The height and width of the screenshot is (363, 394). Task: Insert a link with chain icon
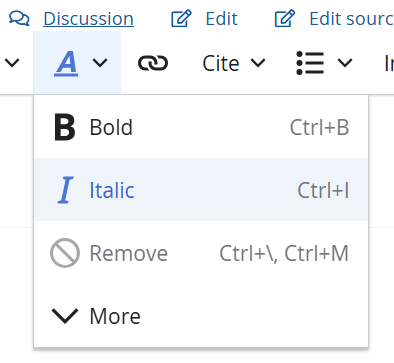(153, 63)
